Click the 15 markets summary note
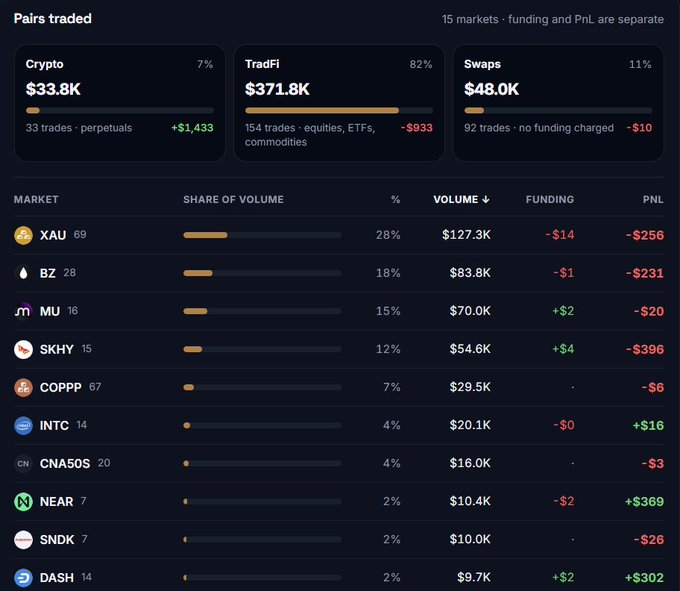This screenshot has width=680, height=591. coord(552,20)
